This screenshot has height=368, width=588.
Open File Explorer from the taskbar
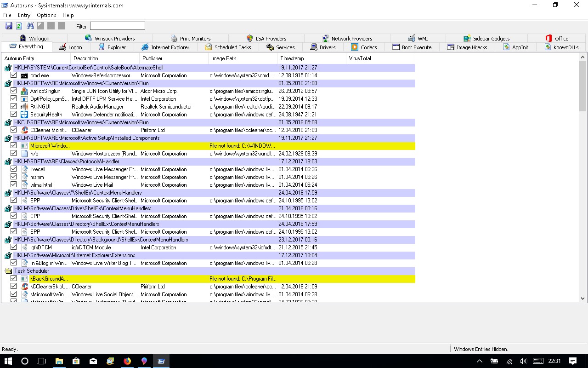(x=59, y=361)
